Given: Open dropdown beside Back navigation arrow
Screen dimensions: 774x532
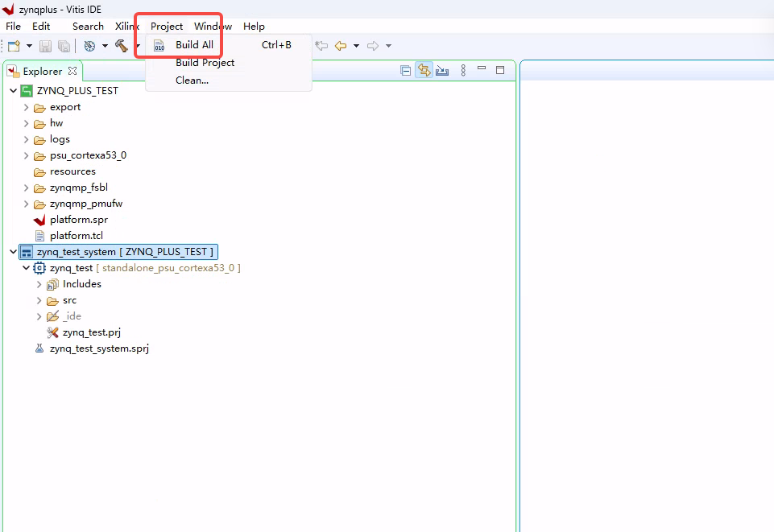Looking at the screenshot, I should click(x=356, y=46).
